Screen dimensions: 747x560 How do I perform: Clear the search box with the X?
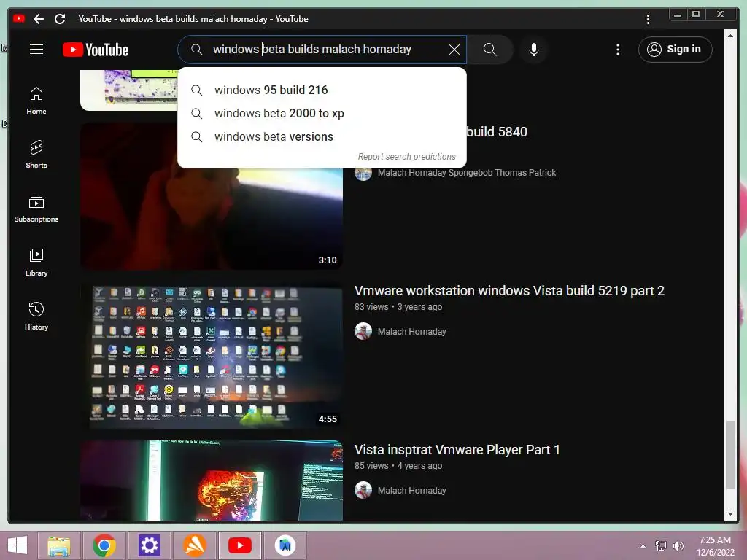[x=454, y=50]
